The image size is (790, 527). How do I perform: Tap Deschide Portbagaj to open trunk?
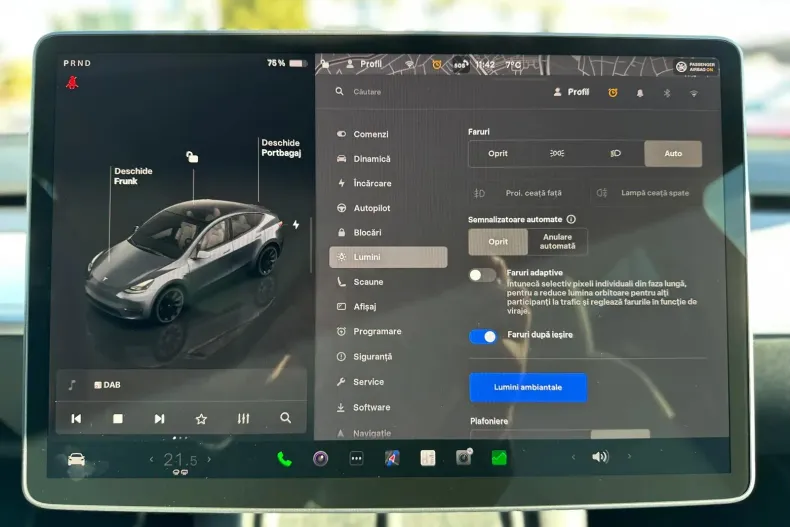click(281, 148)
